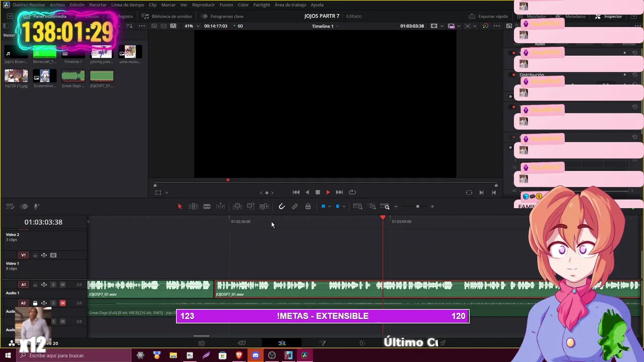Go to next edit button
Viewport: 644px width, 362px height.
[481, 192]
